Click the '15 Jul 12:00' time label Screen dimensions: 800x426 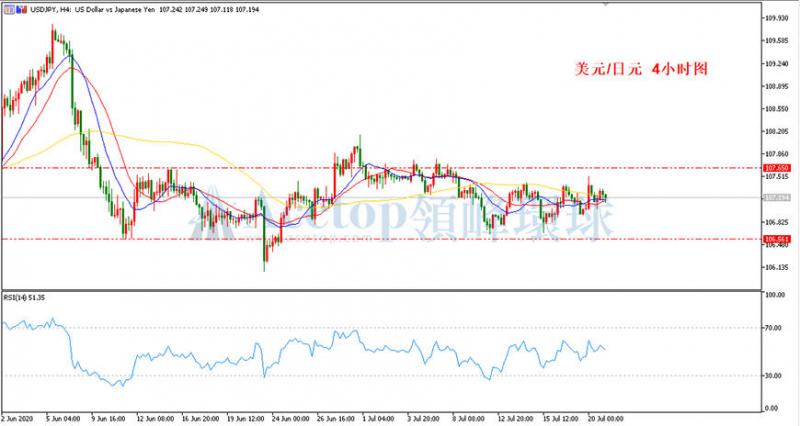[561, 419]
